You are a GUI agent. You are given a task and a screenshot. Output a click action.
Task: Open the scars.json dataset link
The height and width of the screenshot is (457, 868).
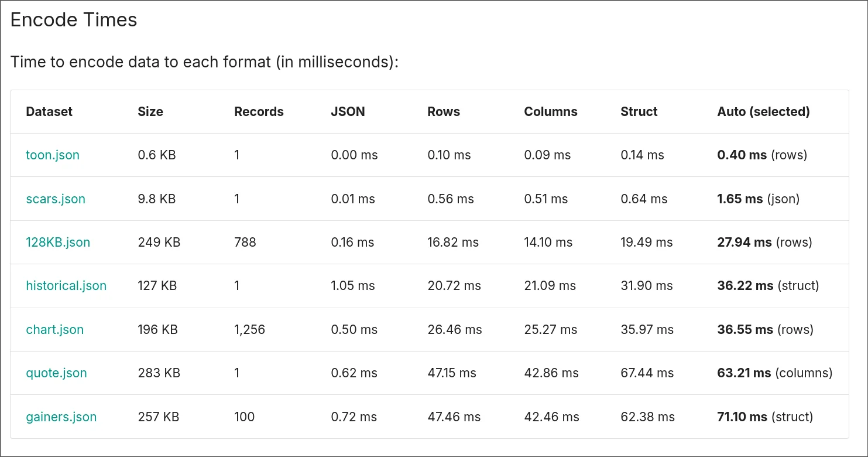[56, 199]
